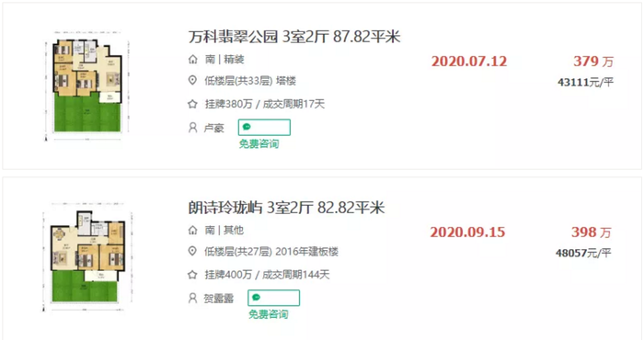This screenshot has height=340, width=644.
Task: Click the star icon beside 挂牌380万
Action: click(x=192, y=104)
